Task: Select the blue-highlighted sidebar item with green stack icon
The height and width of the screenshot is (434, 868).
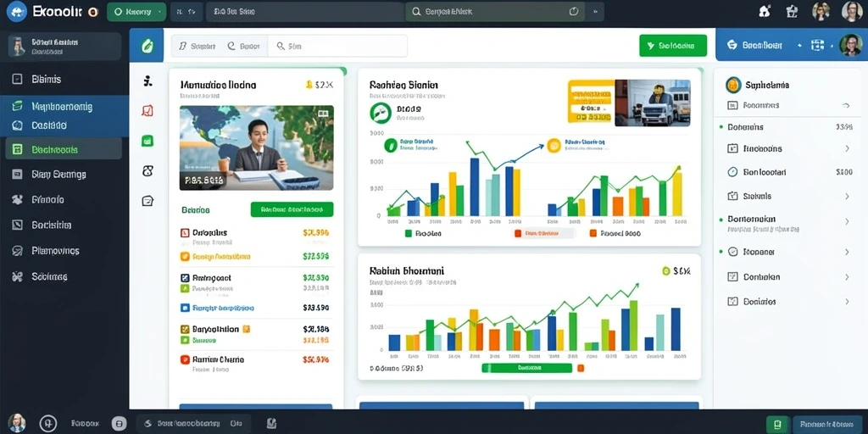Action: (x=64, y=106)
